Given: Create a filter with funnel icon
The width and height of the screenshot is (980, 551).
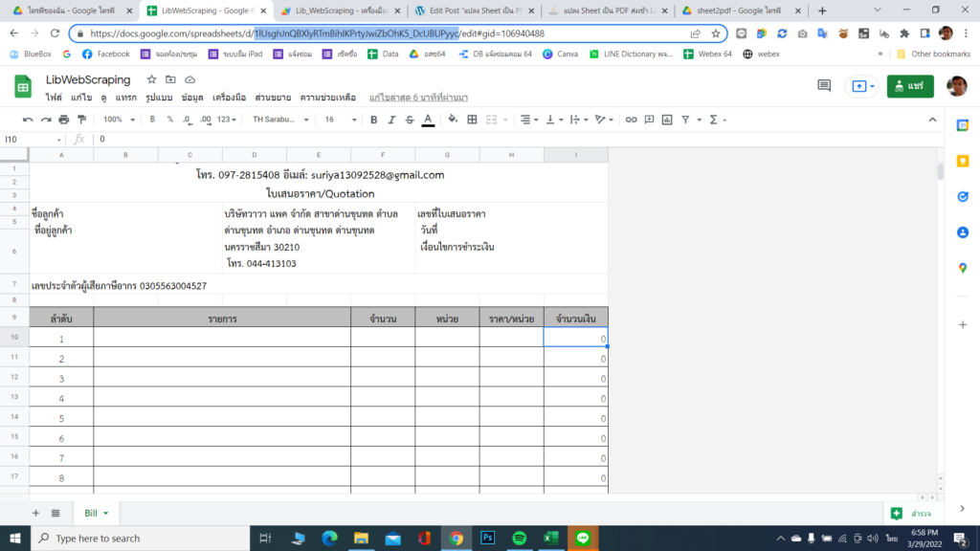Looking at the screenshot, I should 685,120.
